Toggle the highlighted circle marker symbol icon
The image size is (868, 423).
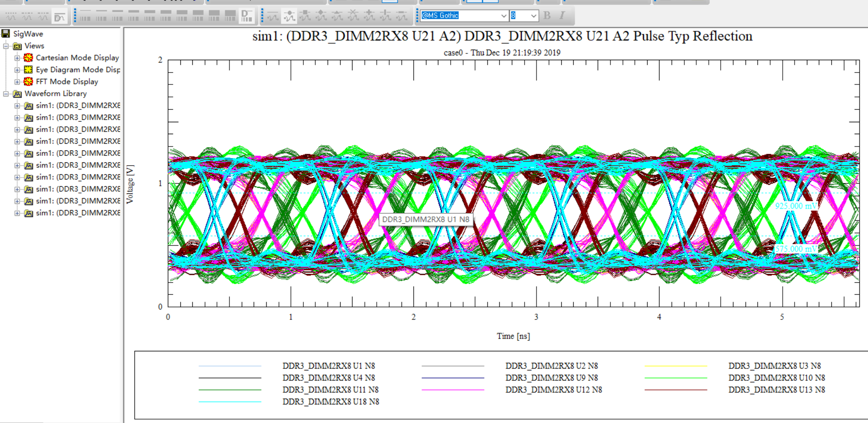click(x=289, y=16)
